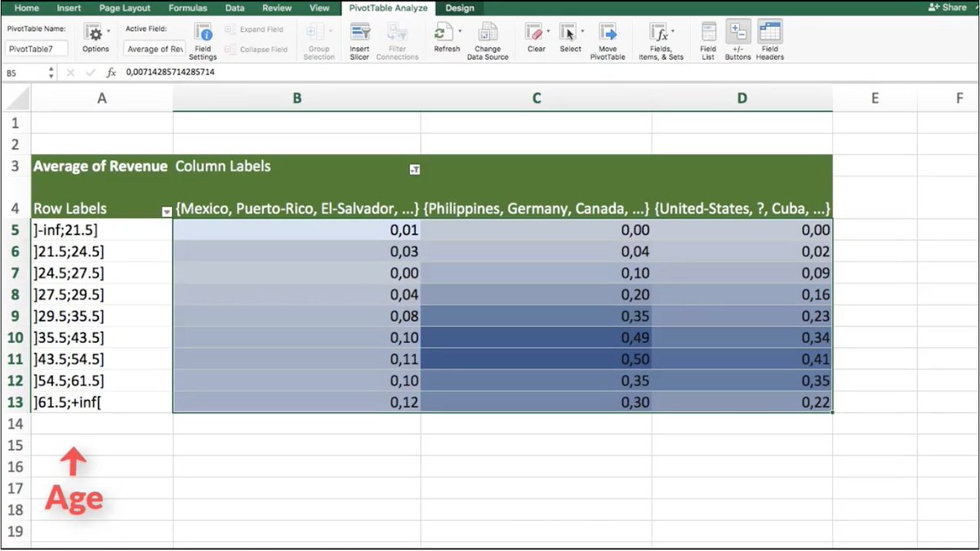The width and height of the screenshot is (980, 551).
Task: Click Group Selection icon
Action: pos(314,33)
